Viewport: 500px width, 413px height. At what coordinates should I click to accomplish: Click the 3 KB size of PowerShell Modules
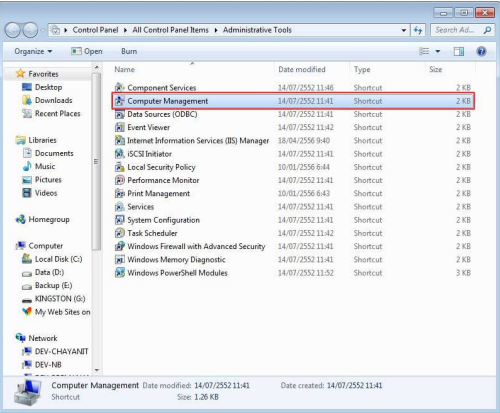click(463, 273)
